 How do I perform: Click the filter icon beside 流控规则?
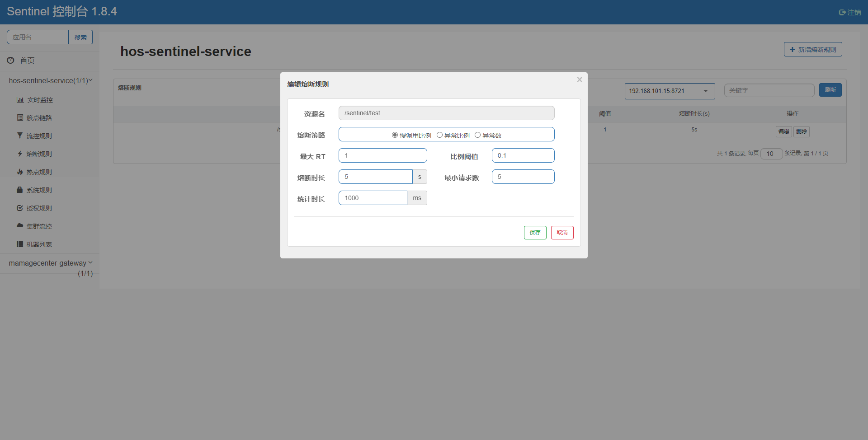point(20,136)
